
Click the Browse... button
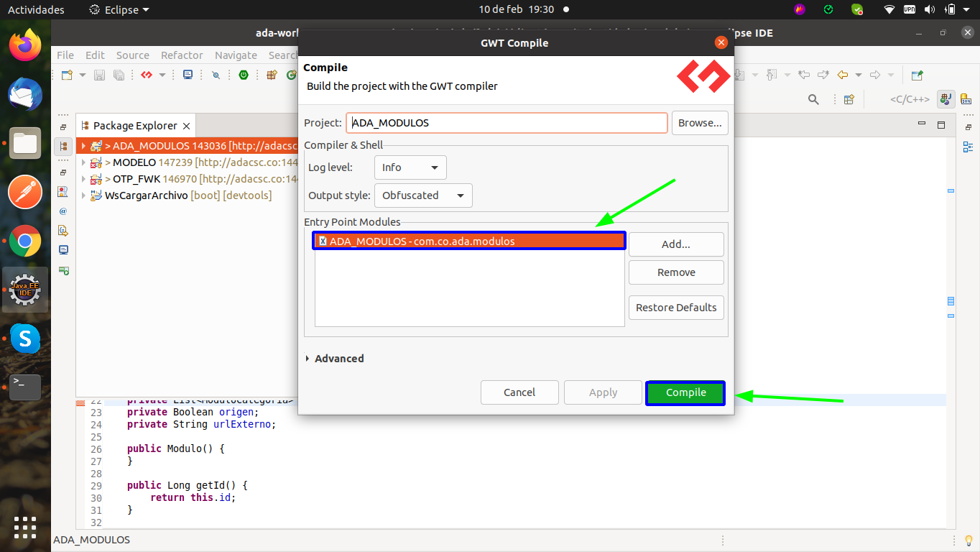click(x=700, y=123)
